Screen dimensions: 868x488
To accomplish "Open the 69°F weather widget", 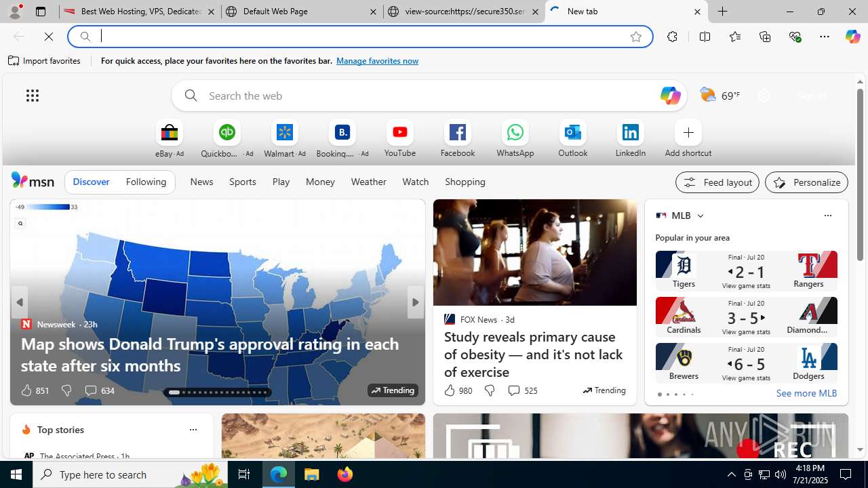I will [719, 96].
